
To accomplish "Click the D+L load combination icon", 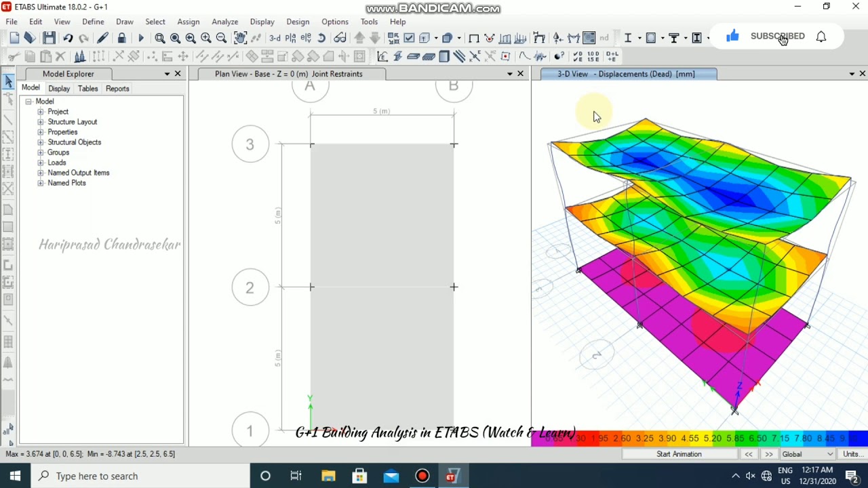I will 612,56.
